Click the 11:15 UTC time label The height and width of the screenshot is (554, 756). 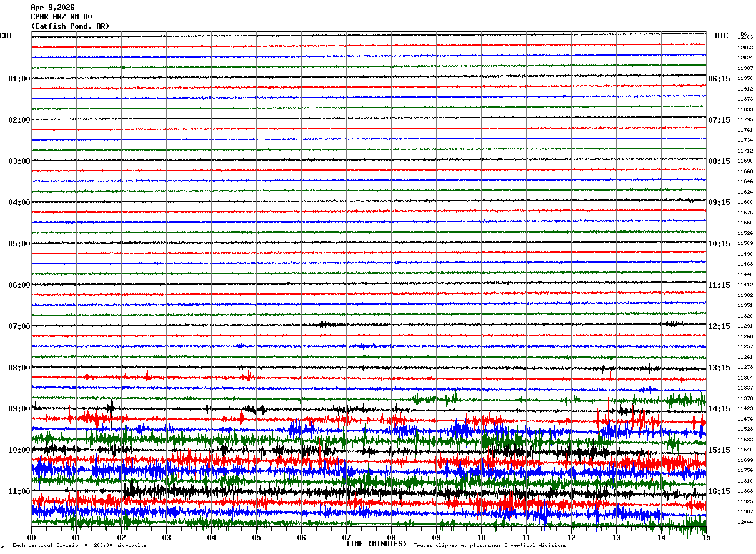click(719, 285)
